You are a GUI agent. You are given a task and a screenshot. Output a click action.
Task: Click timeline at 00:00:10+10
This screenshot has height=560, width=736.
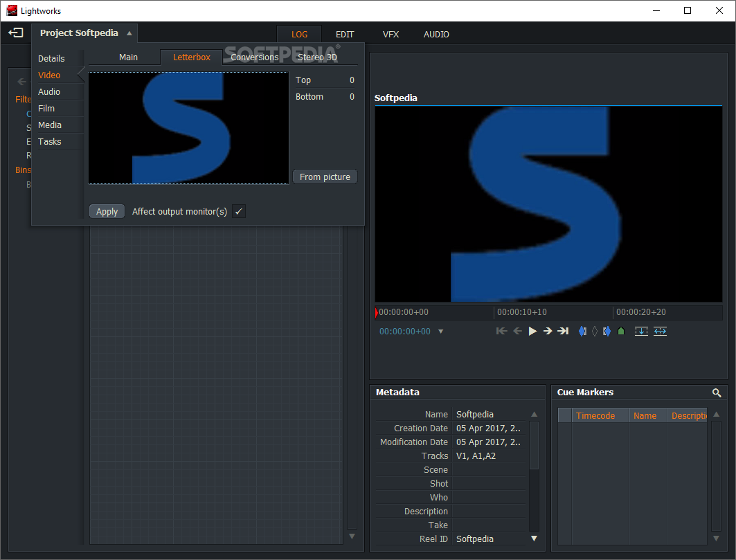tap(521, 312)
